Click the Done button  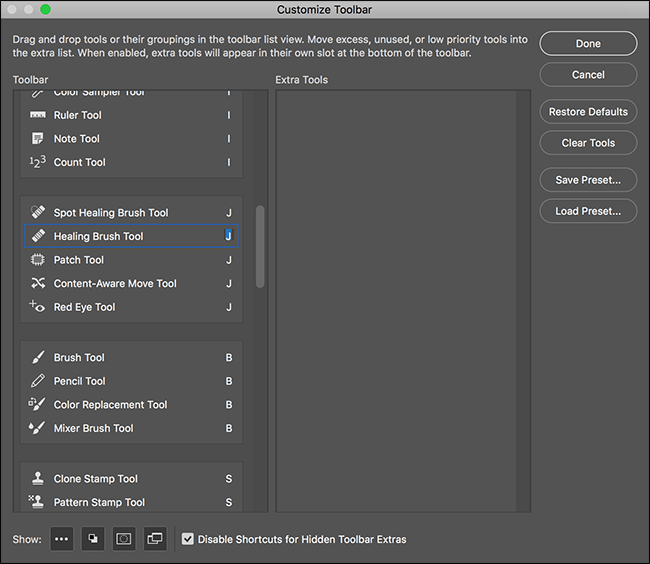pos(588,44)
